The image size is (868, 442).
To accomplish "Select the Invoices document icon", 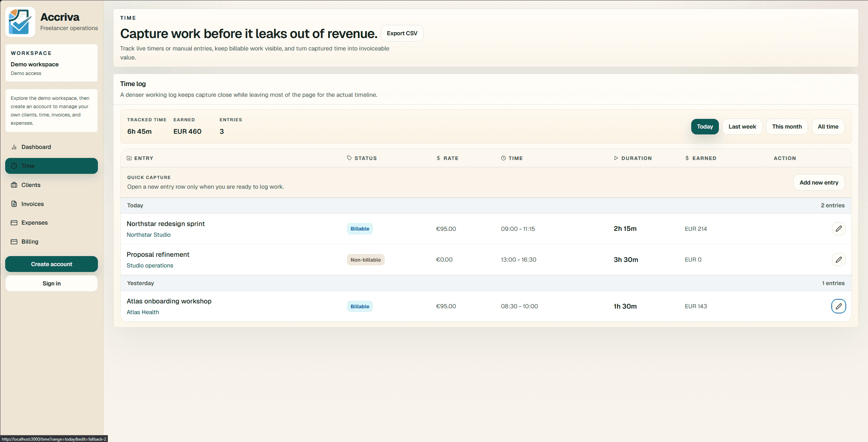I will (x=14, y=204).
